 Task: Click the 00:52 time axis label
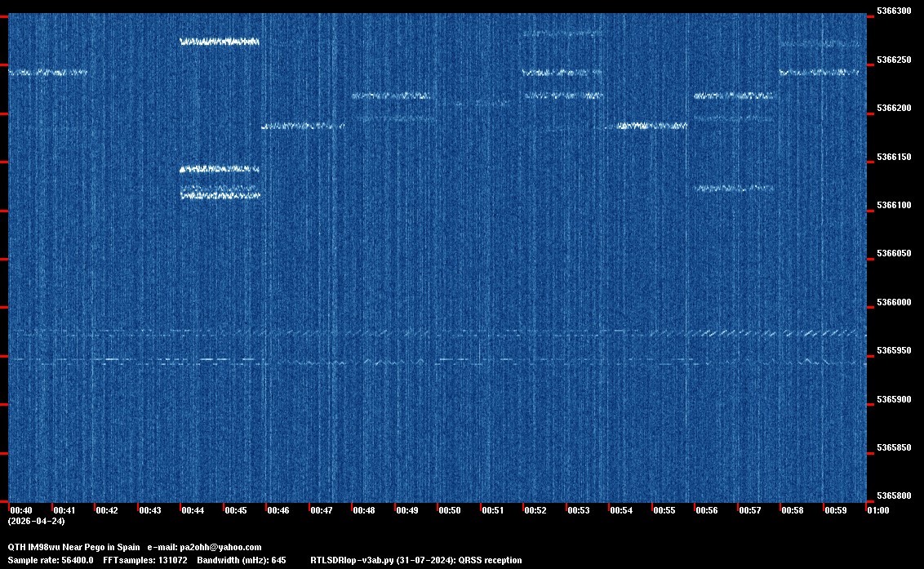pos(535,510)
